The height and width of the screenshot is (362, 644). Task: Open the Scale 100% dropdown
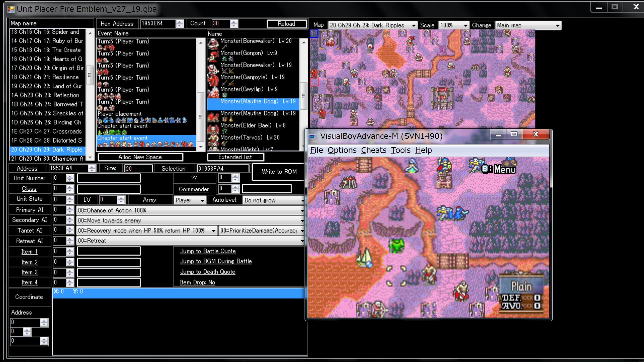click(453, 25)
